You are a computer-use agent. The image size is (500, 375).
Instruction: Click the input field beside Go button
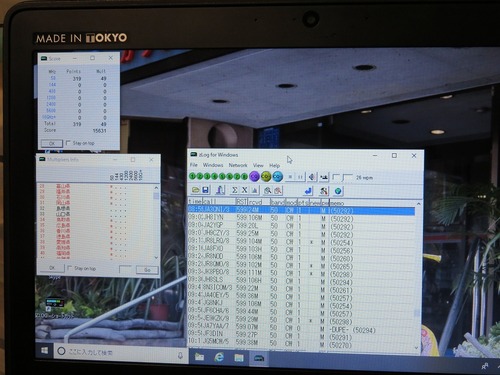[125, 269]
